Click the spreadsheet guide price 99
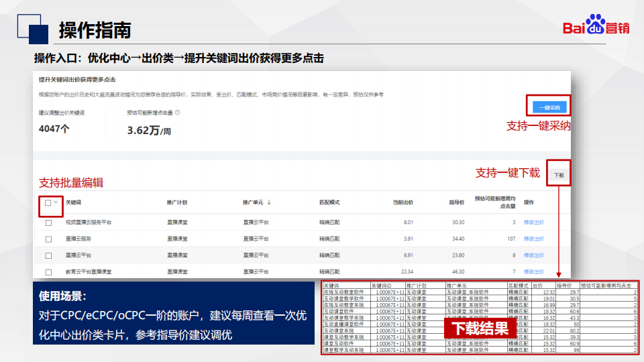Screen dimensions: 644x362 576,350
